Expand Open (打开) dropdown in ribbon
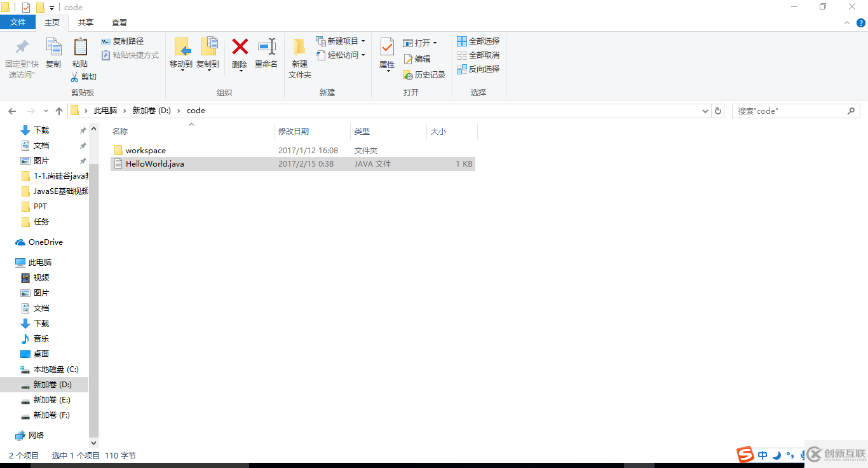The image size is (868, 468). pyautogui.click(x=435, y=43)
